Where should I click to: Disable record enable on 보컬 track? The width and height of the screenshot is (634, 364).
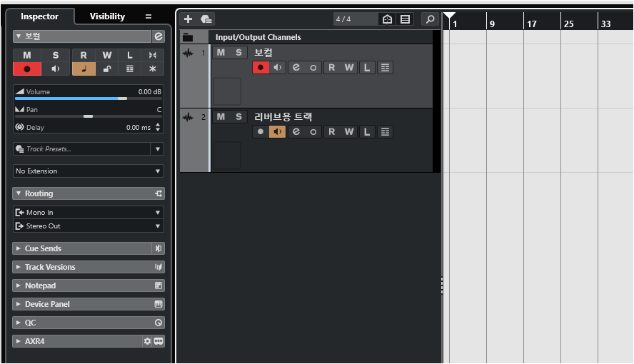(x=260, y=67)
